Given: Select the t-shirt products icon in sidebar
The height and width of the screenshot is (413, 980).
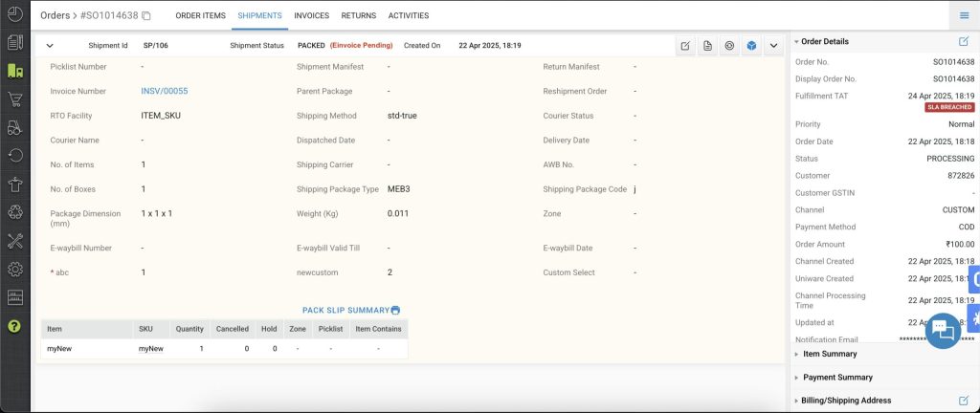Looking at the screenshot, I should [x=14, y=184].
